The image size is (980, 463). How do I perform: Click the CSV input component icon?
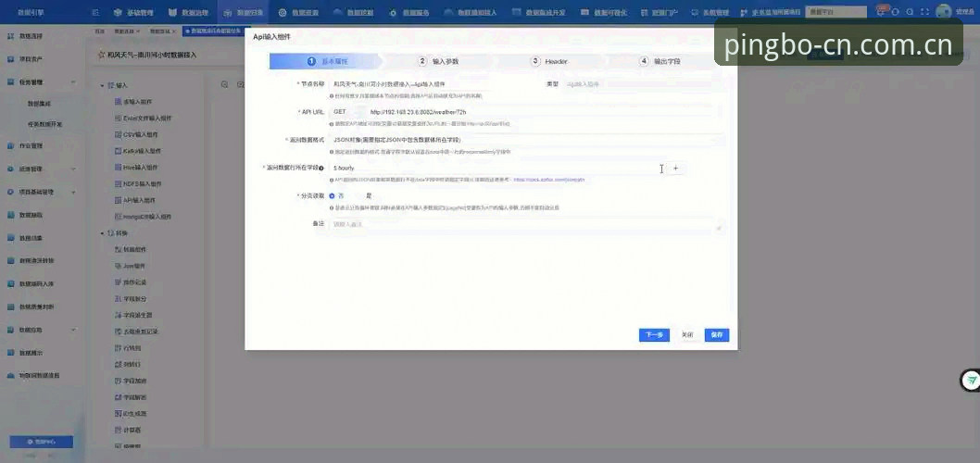point(119,134)
